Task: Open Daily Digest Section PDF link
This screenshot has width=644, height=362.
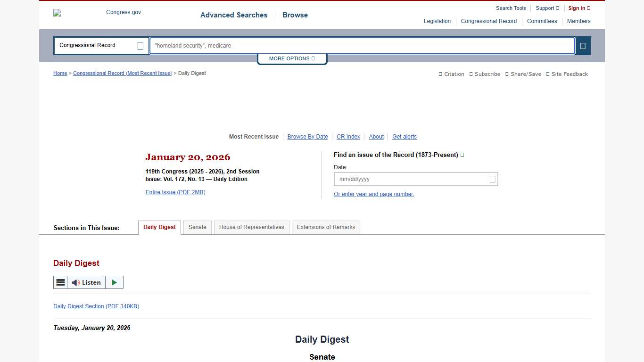Action: pyautogui.click(x=96, y=306)
